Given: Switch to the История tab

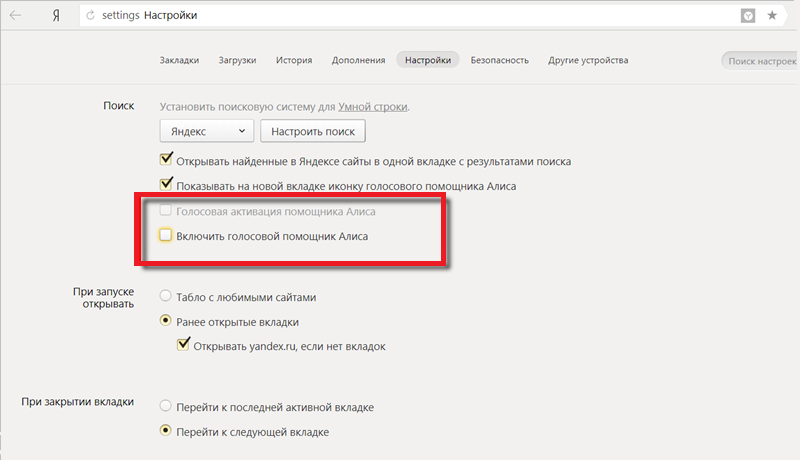Looking at the screenshot, I should coord(294,60).
